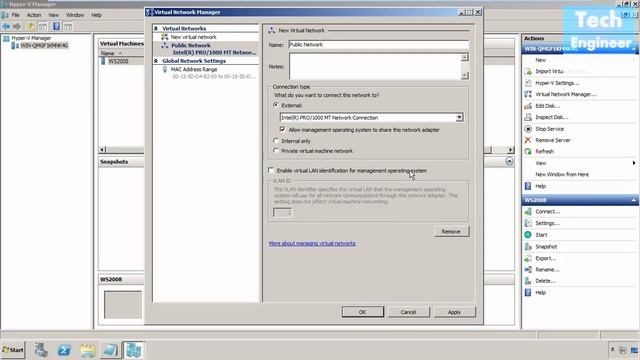Open the Intel PRO/1000 adapter dropdown
Viewport: 640px width, 360px height.
point(459,118)
